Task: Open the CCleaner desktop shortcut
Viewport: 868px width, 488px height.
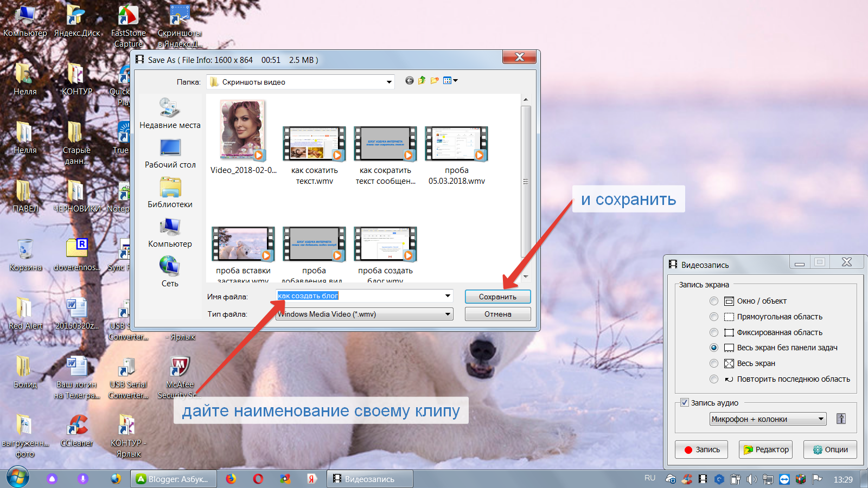Action: (77, 431)
